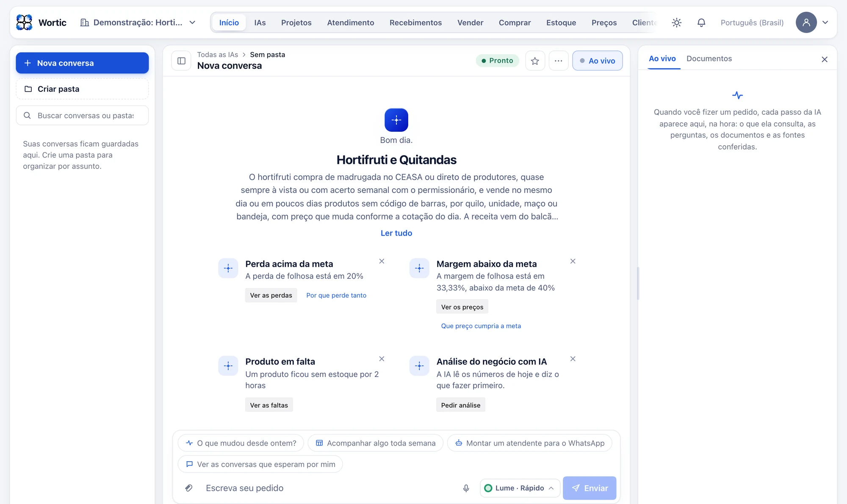Open the Lume · Rápido model dropdown
847x504 pixels.
(520, 488)
